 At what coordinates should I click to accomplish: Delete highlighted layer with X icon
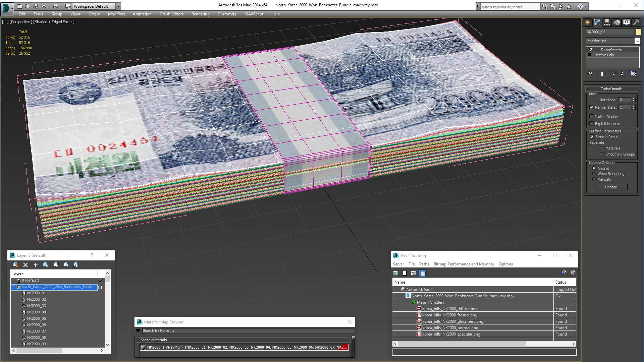(25, 265)
